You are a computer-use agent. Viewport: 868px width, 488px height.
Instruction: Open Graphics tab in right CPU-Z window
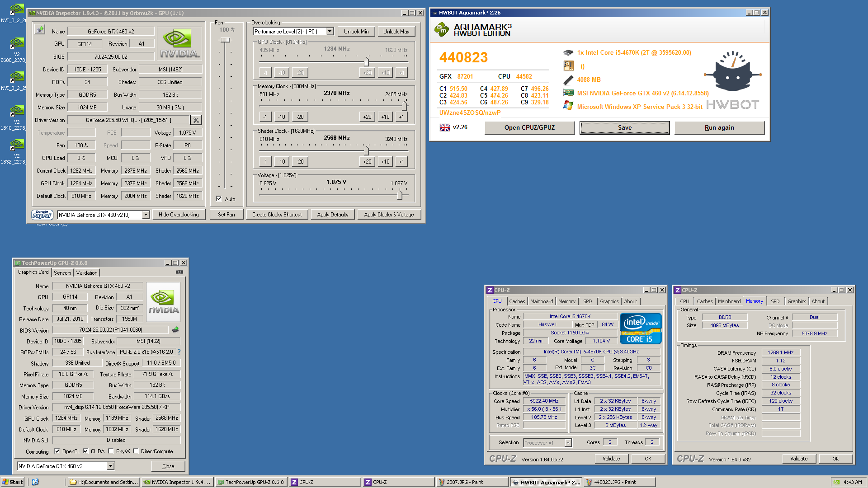coord(797,301)
